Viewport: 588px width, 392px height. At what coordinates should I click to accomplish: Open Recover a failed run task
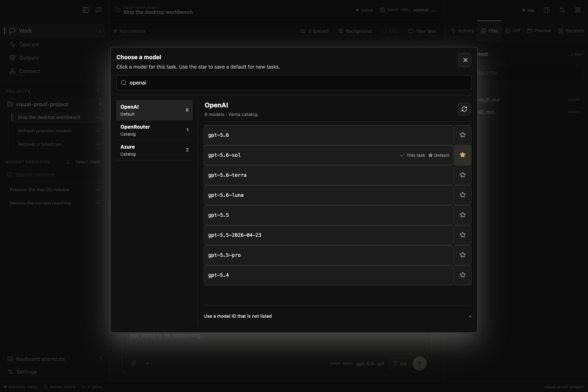pyautogui.click(x=40, y=144)
